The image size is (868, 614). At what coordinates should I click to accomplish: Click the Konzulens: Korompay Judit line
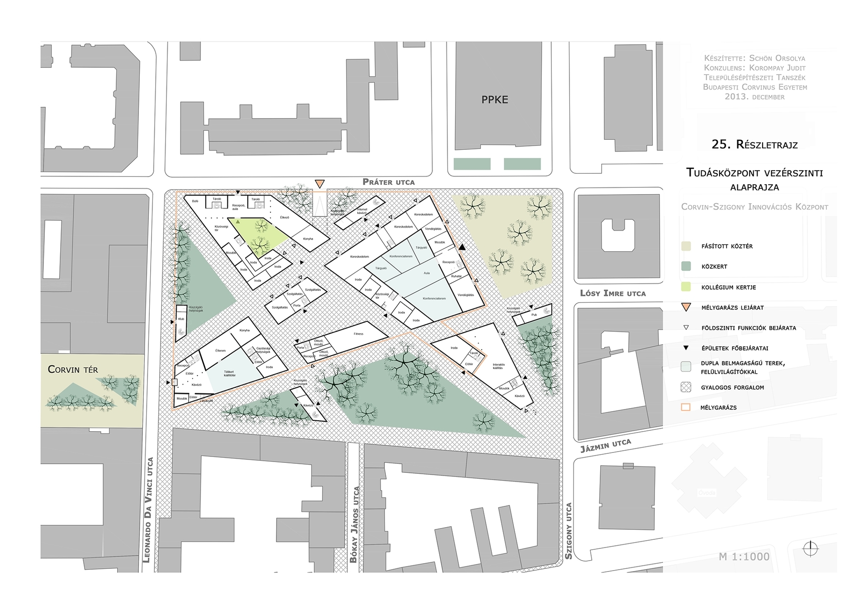pyautogui.click(x=754, y=68)
